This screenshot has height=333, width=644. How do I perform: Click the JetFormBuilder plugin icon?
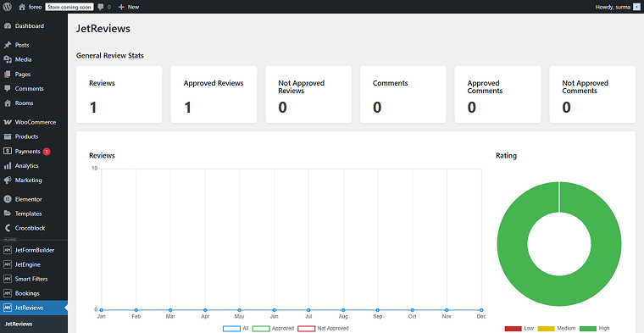coord(8,250)
